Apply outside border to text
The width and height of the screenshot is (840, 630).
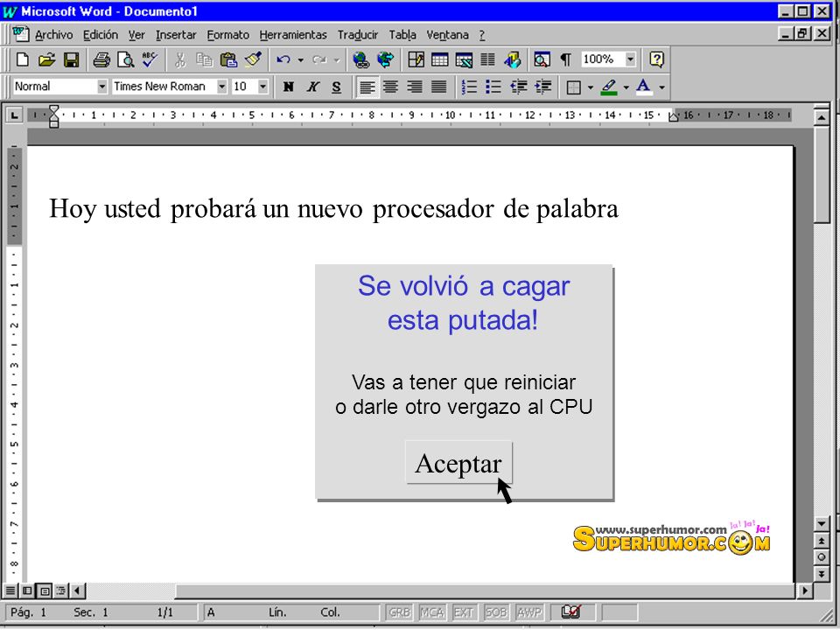(574, 87)
